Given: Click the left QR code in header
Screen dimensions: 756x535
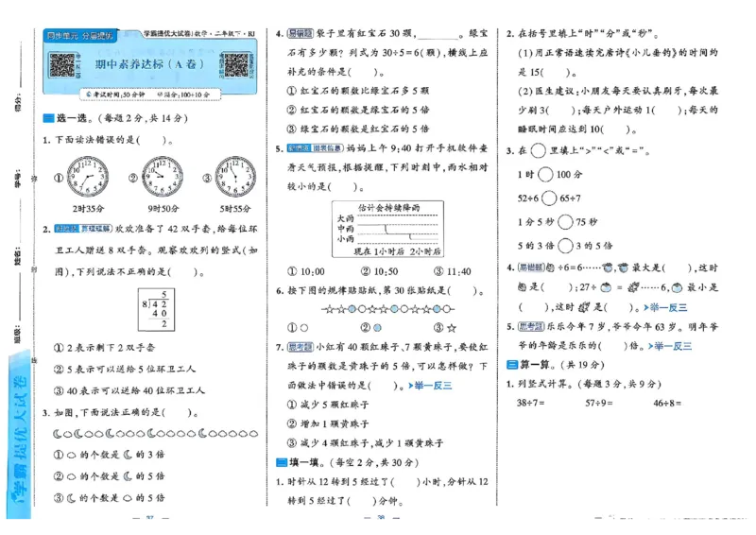Looking at the screenshot, I should pos(62,64).
